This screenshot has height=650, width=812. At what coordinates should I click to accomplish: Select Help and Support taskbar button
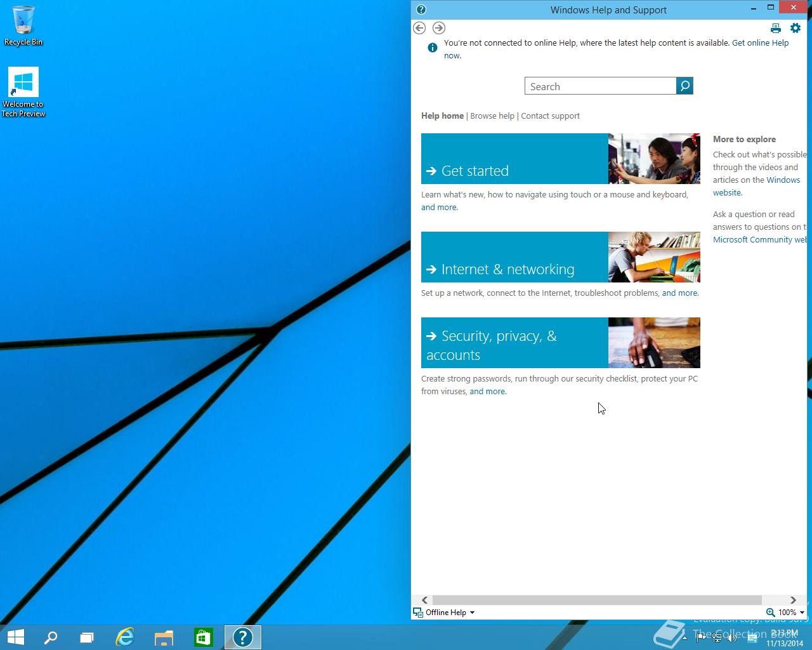click(243, 637)
